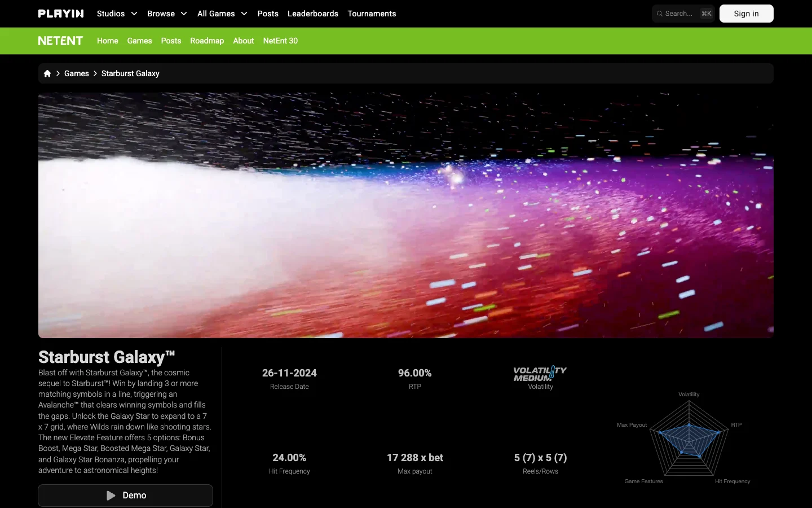Click the 17 288 x bet value
Image resolution: width=812 pixels, height=508 pixels.
coord(415,458)
